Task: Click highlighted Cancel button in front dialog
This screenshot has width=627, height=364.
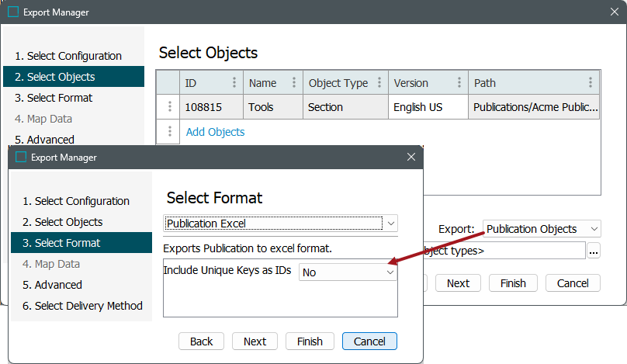Action: pos(369,341)
